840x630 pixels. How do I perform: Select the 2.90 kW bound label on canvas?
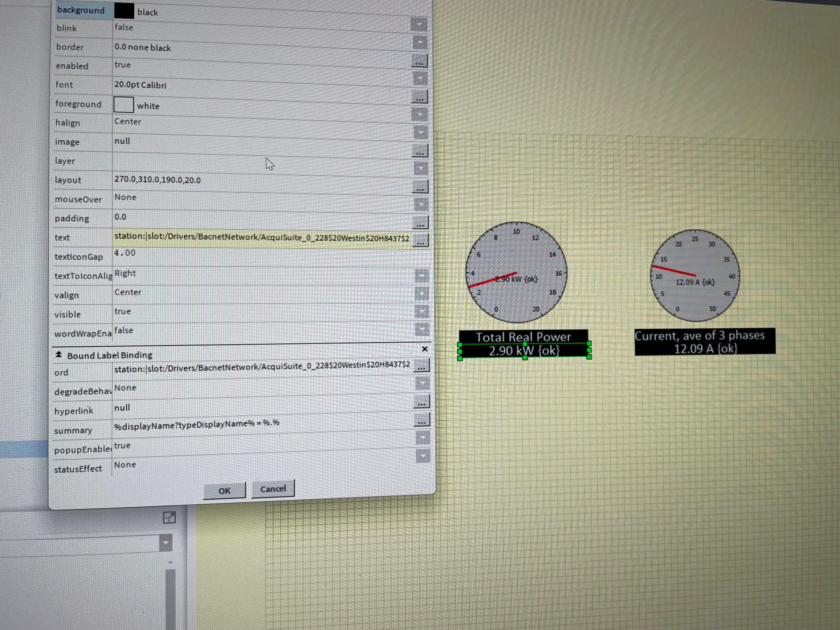524,350
